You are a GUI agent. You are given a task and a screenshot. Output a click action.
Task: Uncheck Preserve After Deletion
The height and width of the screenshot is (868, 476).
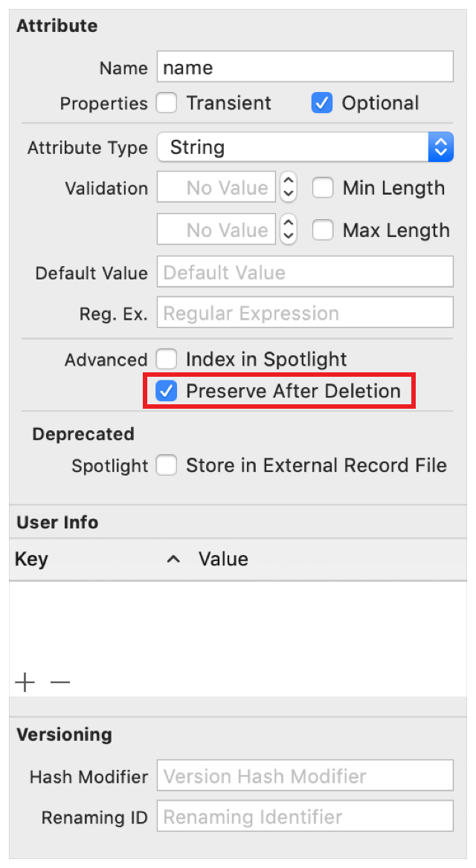click(167, 391)
